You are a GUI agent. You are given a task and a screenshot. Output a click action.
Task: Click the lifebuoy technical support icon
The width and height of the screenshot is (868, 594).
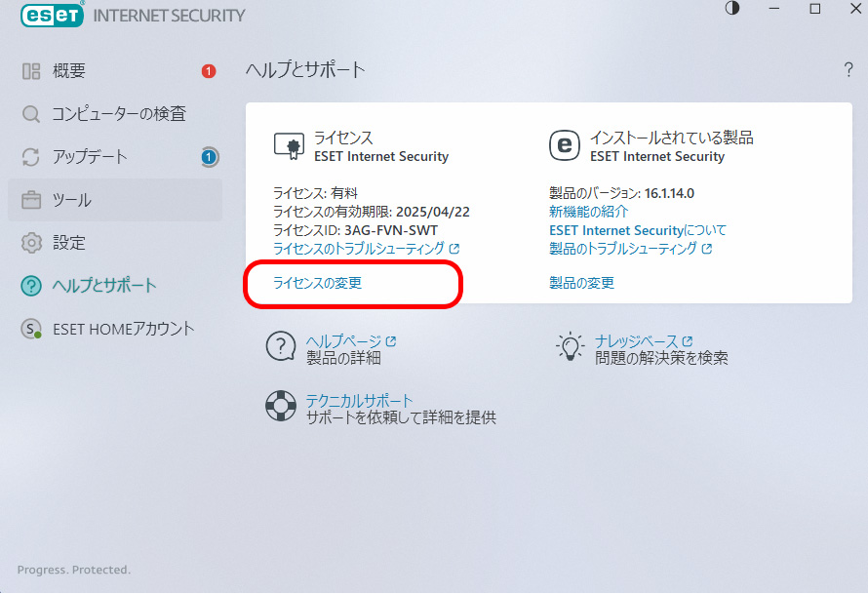click(x=281, y=406)
